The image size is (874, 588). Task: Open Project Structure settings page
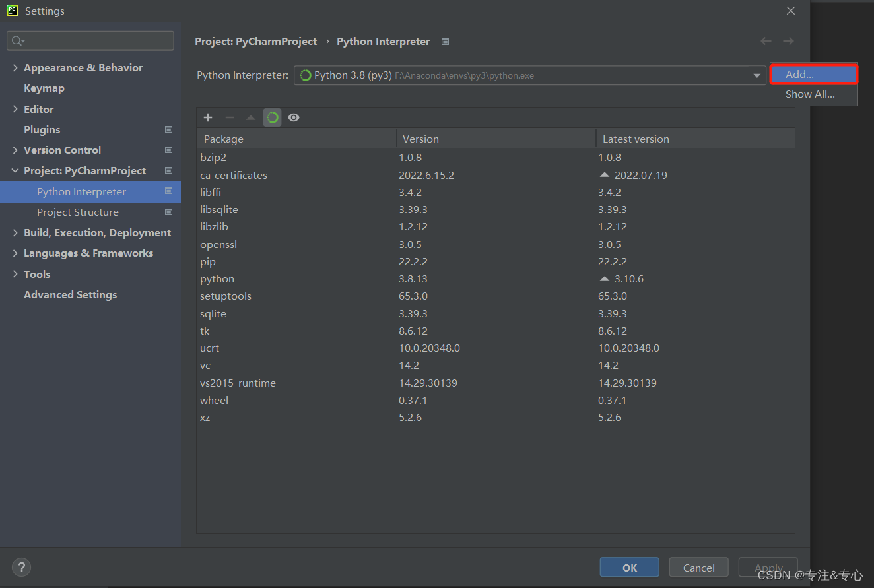[78, 212]
